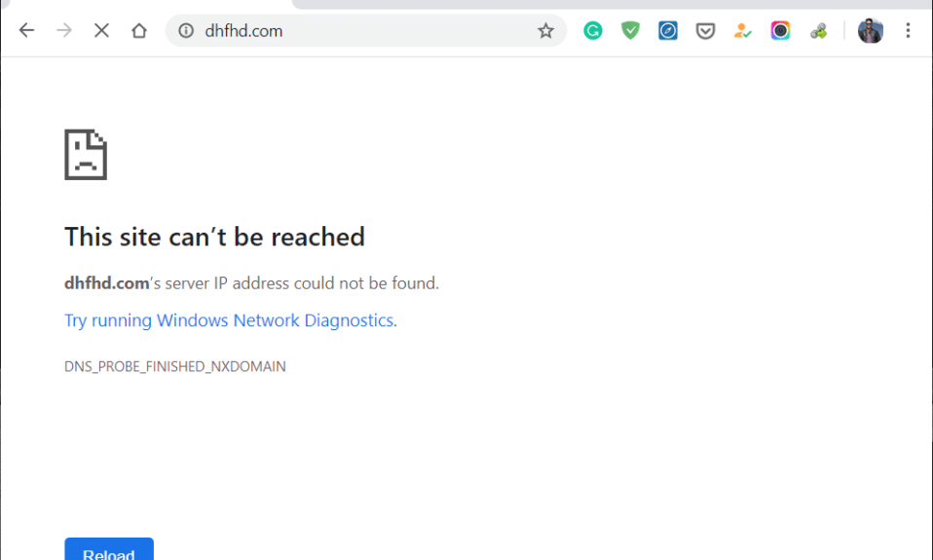Image resolution: width=933 pixels, height=560 pixels.
Task: Open the orange person checkmark extension
Action: (742, 30)
